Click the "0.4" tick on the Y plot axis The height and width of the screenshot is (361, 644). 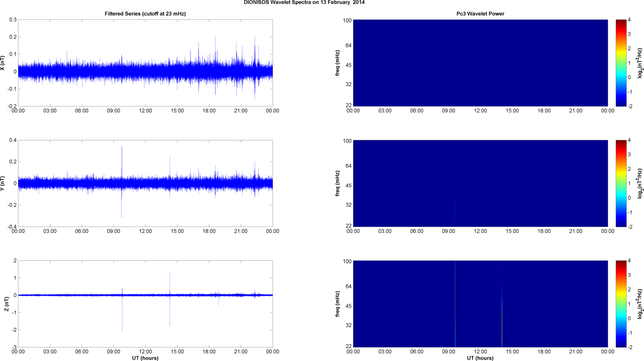pyautogui.click(x=13, y=140)
